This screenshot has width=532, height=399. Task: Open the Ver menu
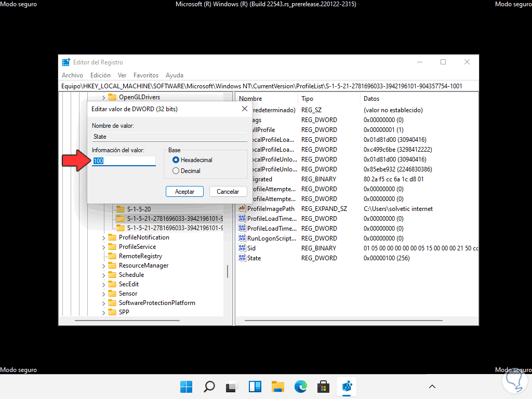tap(122, 75)
